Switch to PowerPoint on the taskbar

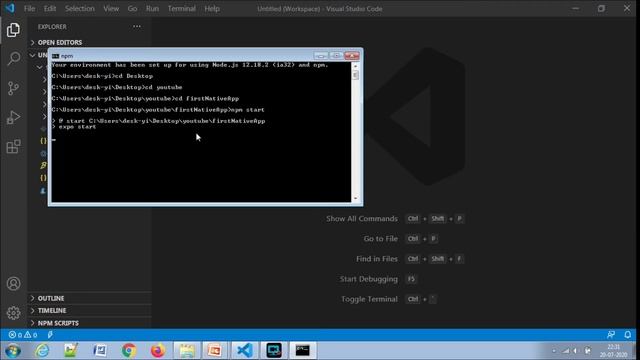click(x=215, y=351)
